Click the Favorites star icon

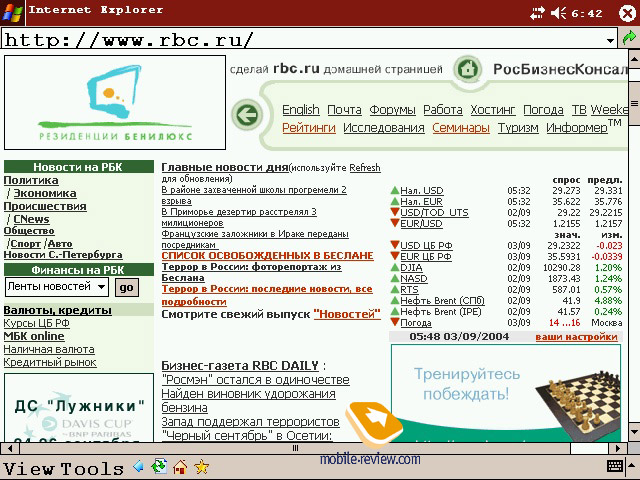202,466
